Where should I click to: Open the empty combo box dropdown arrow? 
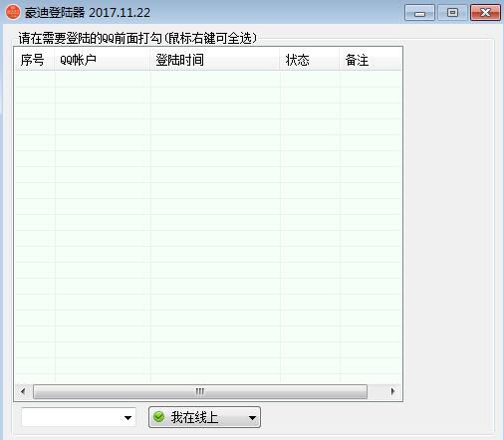(127, 418)
